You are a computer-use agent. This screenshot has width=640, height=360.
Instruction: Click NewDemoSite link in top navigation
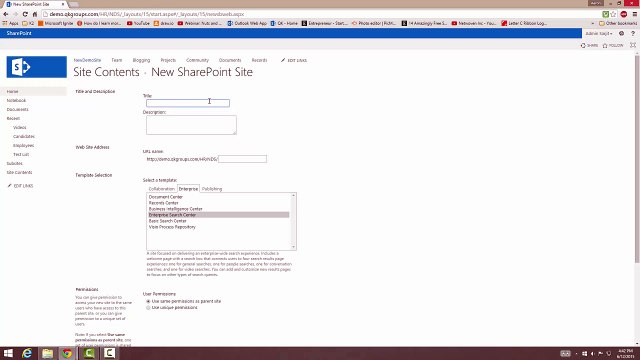coord(87,60)
